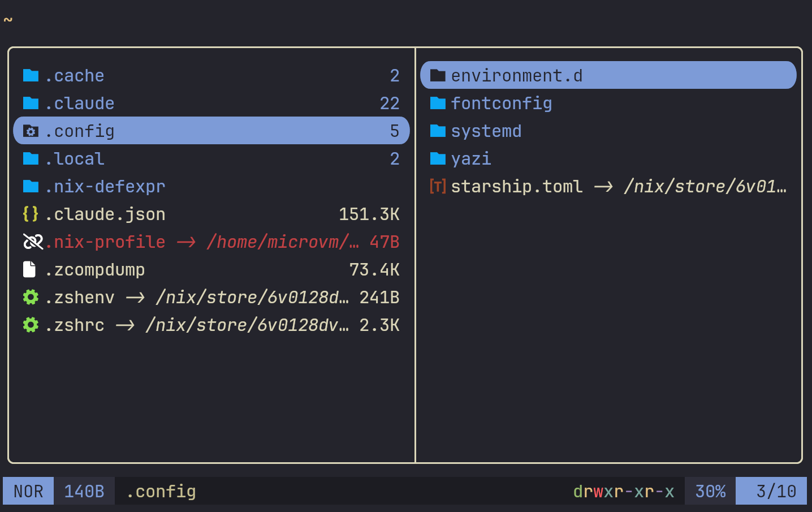Viewport: 812px width, 512px height.
Task: Click the folder icon beside environment.d
Action: (438, 75)
